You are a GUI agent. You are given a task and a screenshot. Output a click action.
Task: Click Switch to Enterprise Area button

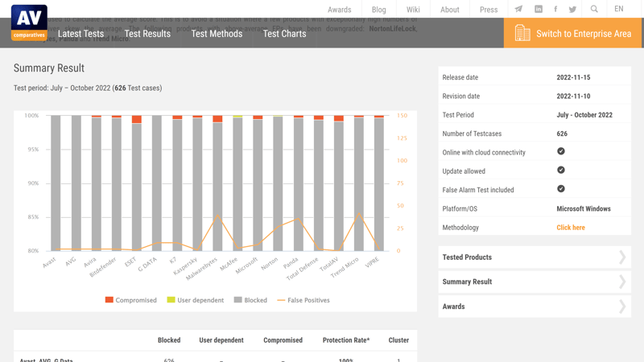(x=572, y=33)
